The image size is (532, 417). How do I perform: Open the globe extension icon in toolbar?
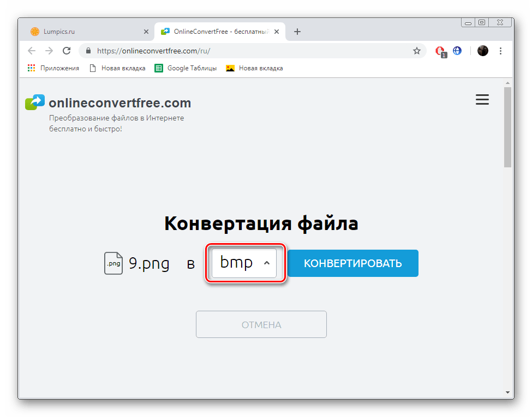click(457, 51)
